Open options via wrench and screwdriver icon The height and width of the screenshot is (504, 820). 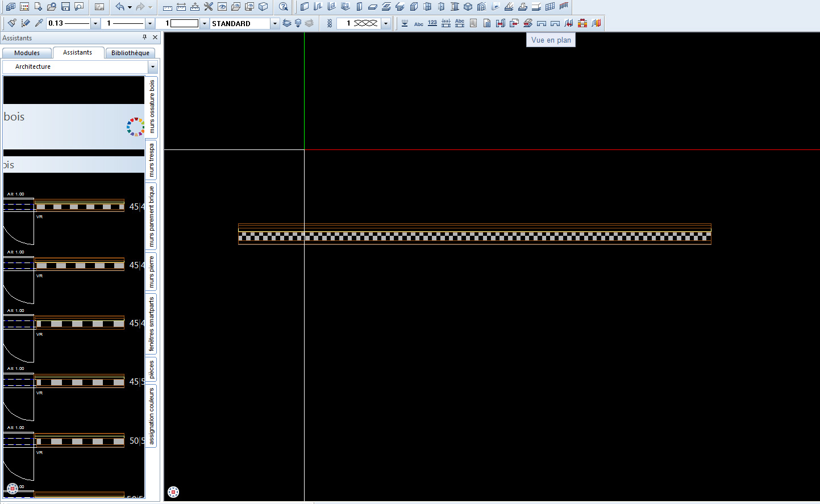[209, 7]
